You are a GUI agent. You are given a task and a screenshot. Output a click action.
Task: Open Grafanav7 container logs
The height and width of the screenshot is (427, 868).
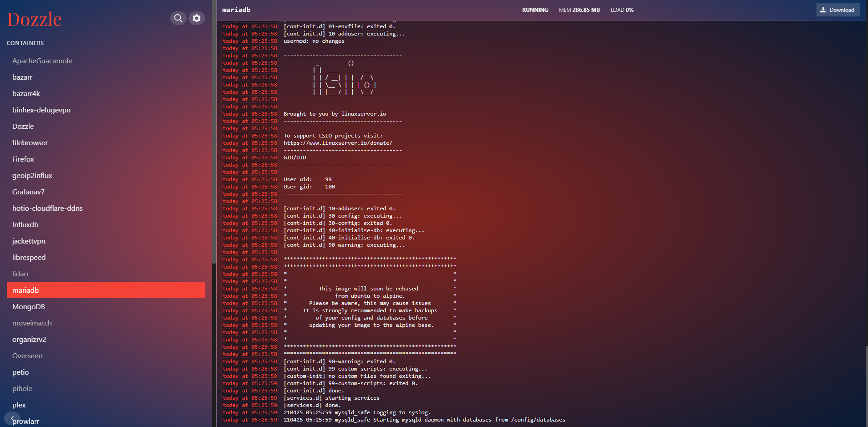pos(29,192)
